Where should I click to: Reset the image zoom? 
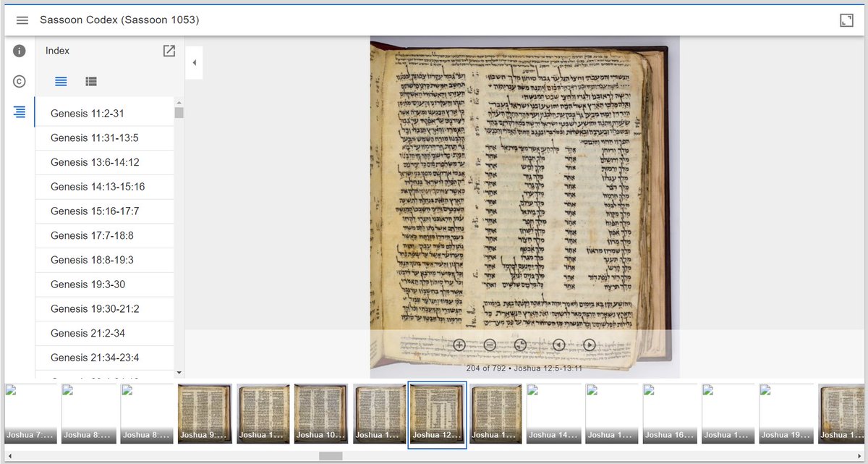coord(520,345)
